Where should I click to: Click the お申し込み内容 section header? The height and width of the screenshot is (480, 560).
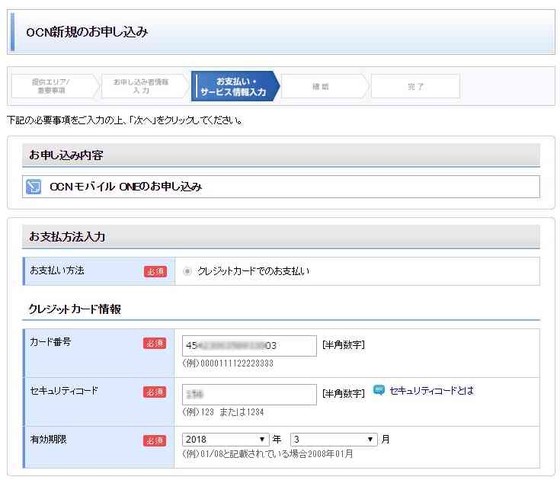[281, 155]
